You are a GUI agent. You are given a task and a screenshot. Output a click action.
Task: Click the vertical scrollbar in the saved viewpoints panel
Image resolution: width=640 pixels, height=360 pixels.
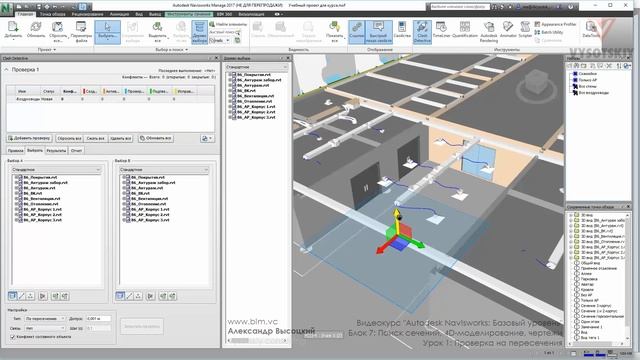[x=628, y=278]
